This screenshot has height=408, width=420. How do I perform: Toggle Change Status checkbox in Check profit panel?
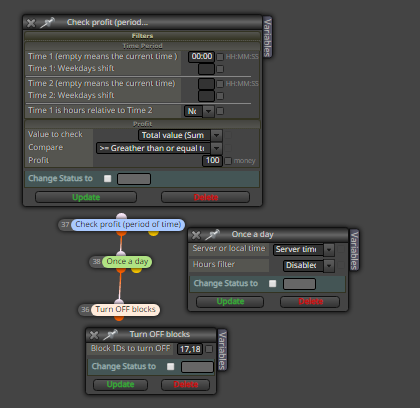tap(107, 179)
